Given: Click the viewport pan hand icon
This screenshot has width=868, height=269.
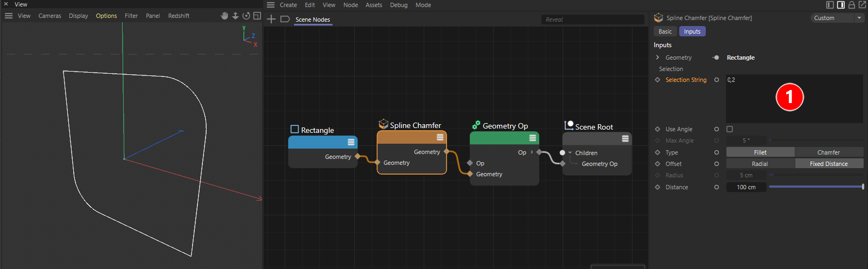Looking at the screenshot, I should [225, 16].
